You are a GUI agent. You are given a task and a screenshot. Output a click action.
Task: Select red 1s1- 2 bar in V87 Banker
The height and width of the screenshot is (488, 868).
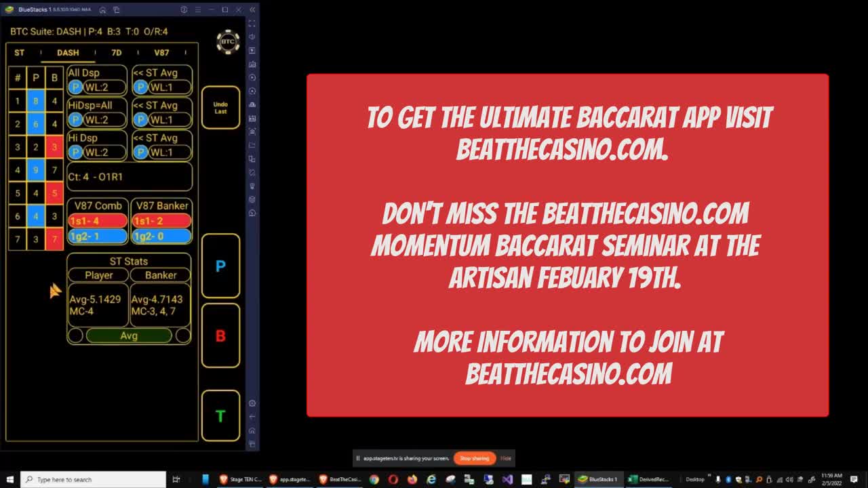[161, 221]
